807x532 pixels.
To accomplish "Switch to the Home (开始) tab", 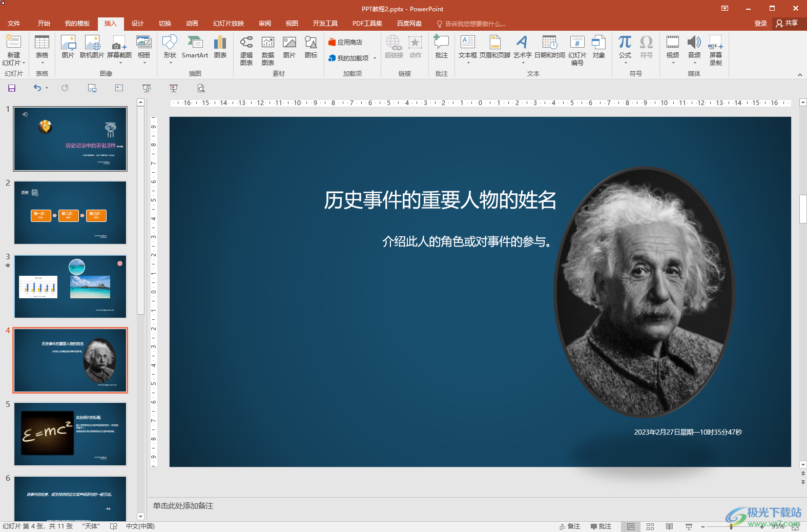I will tap(44, 24).
